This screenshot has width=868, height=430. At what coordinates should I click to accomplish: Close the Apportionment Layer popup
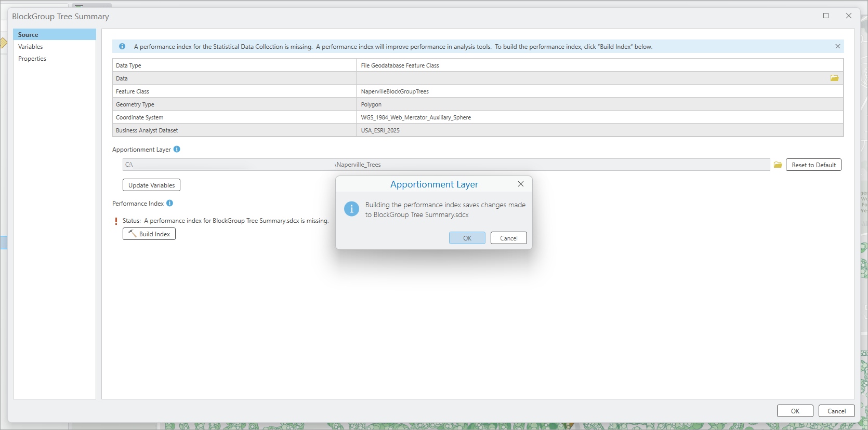click(521, 184)
